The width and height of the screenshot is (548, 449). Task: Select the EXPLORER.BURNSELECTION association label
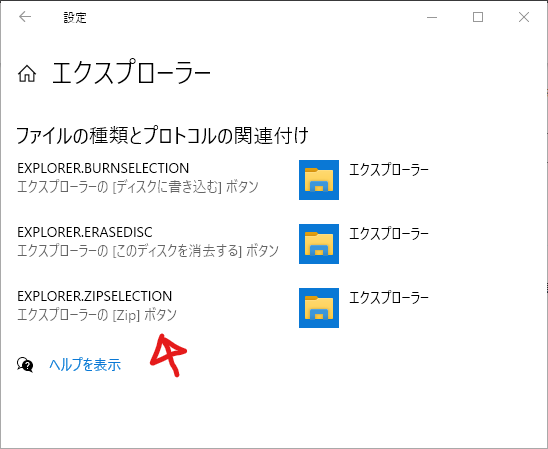coord(103,168)
